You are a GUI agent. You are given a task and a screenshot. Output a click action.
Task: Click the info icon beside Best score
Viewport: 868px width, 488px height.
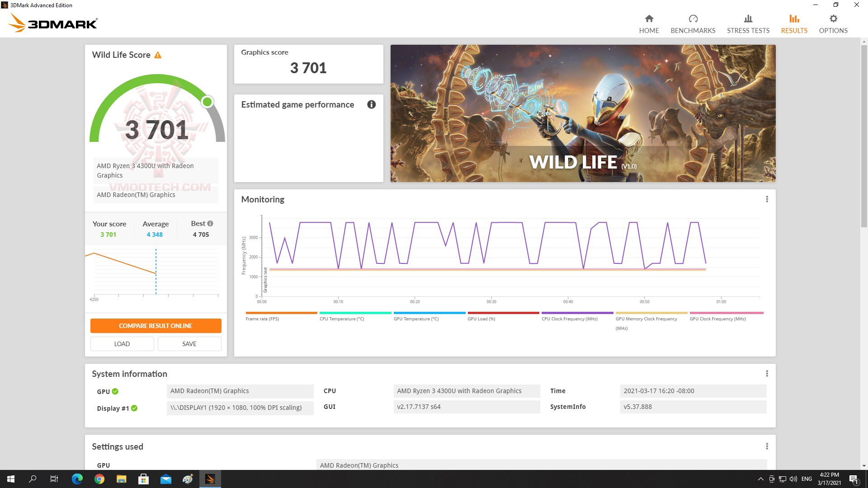point(210,223)
